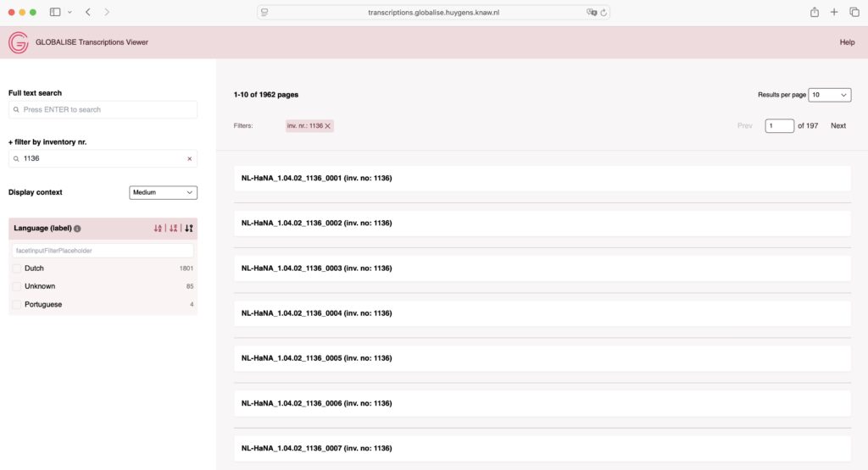Click the facet filter input field
The width and height of the screenshot is (868, 470).
pyautogui.click(x=103, y=251)
